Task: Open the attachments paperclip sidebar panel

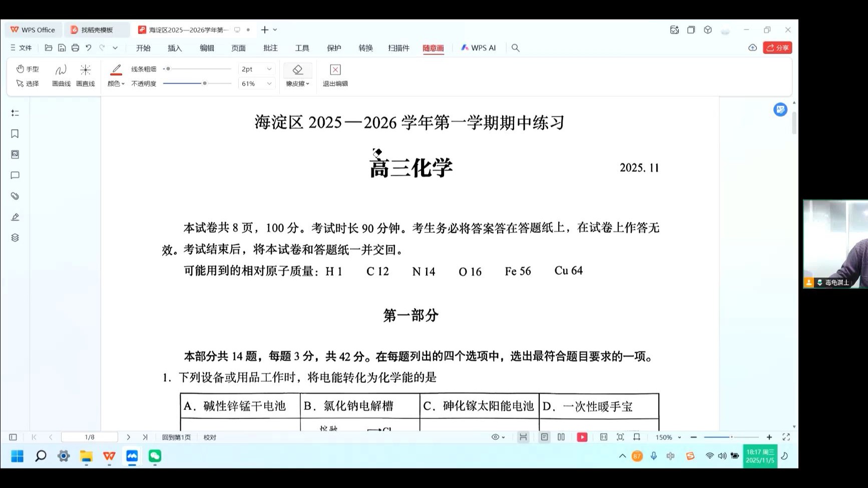Action: coord(15,196)
